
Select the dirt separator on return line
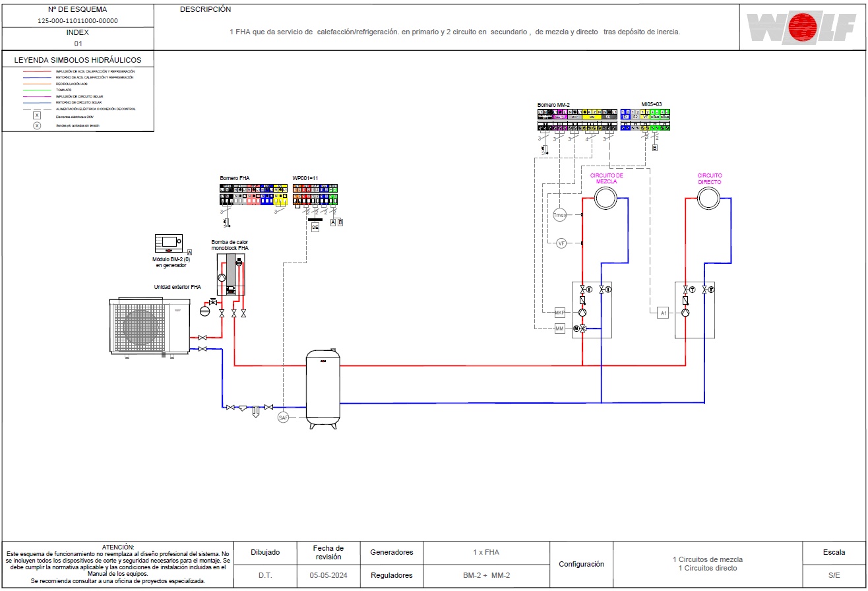click(x=256, y=412)
